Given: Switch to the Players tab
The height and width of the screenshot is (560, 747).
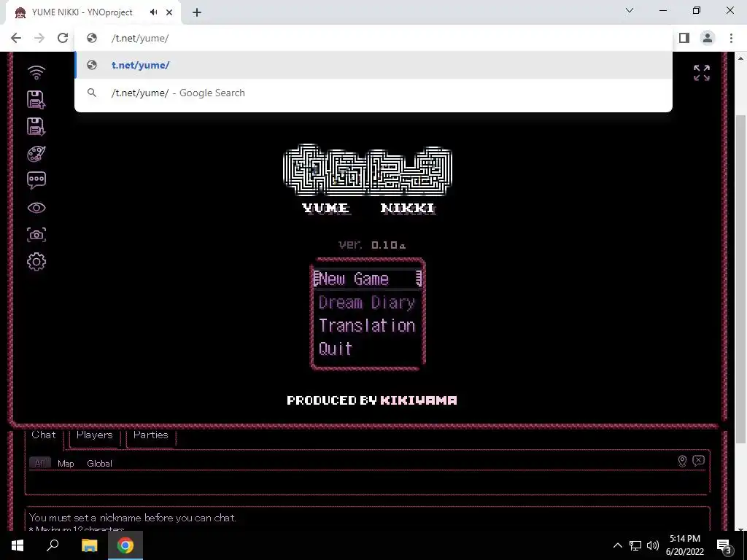Looking at the screenshot, I should tap(94, 435).
